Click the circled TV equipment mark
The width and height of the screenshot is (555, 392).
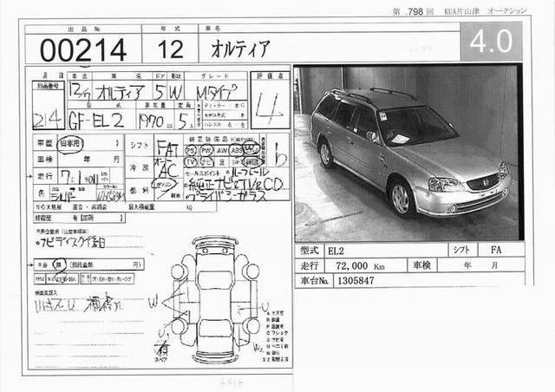(191, 162)
